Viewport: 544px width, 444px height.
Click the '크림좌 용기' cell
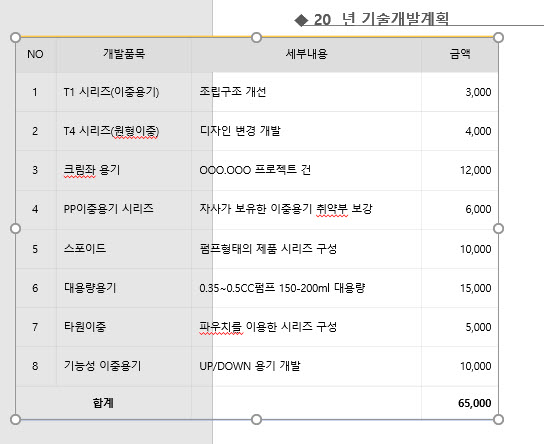point(124,170)
